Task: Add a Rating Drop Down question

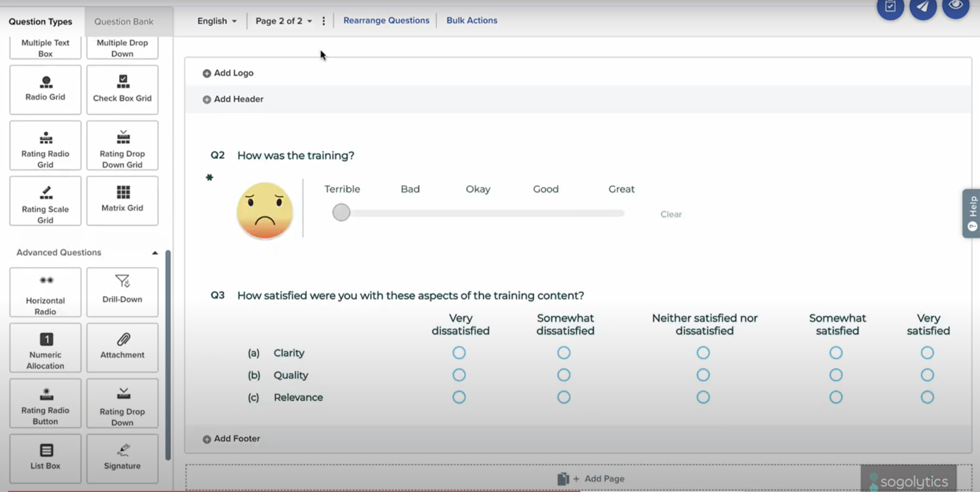Action: coord(122,404)
